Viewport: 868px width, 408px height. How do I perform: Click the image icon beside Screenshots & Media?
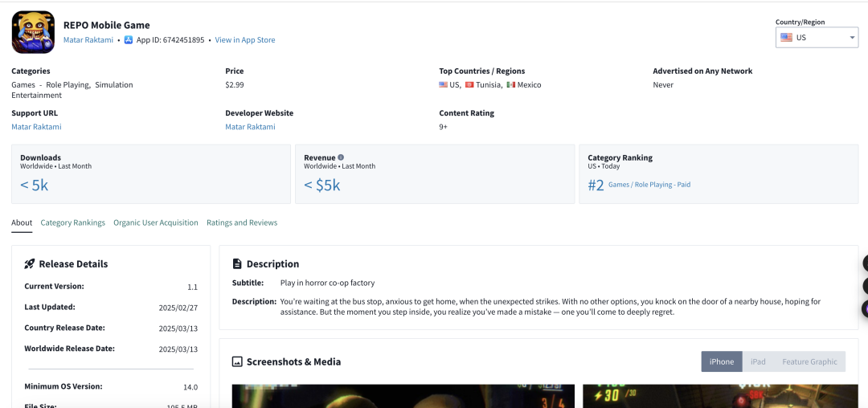237,362
